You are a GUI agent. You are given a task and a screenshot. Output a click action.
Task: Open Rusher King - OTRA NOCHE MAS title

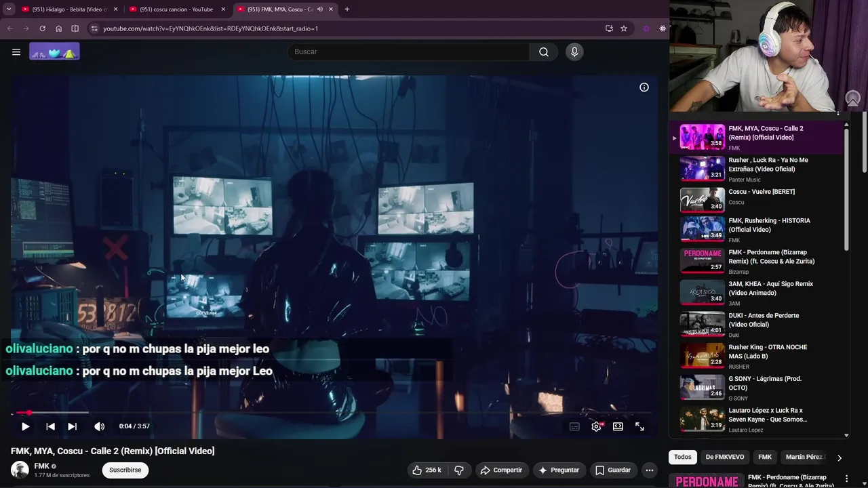[768, 352]
